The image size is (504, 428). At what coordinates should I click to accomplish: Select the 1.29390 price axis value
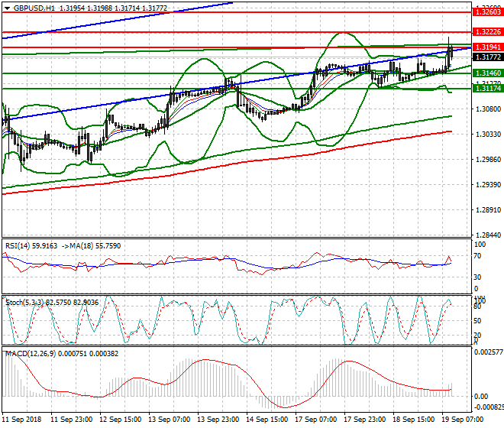[488, 185]
